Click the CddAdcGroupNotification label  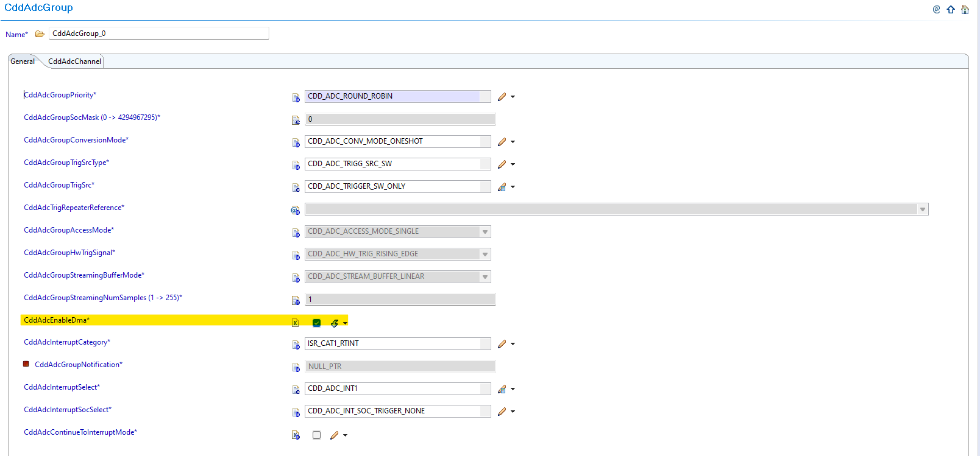79,365
